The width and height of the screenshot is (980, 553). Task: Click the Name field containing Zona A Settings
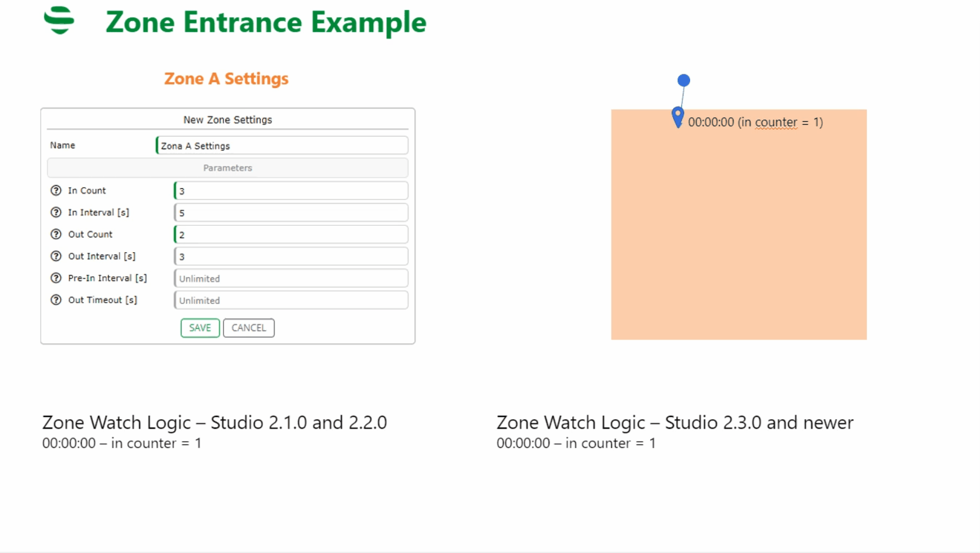pos(282,145)
